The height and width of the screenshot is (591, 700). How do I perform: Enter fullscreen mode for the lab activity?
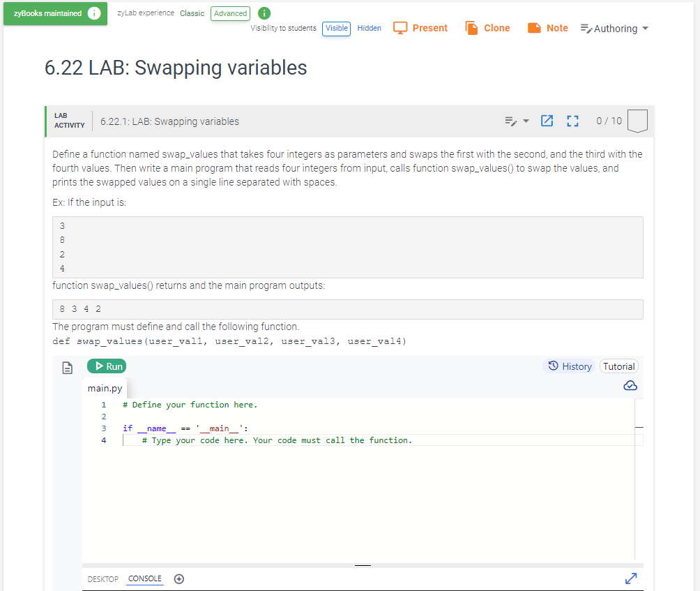[572, 120]
